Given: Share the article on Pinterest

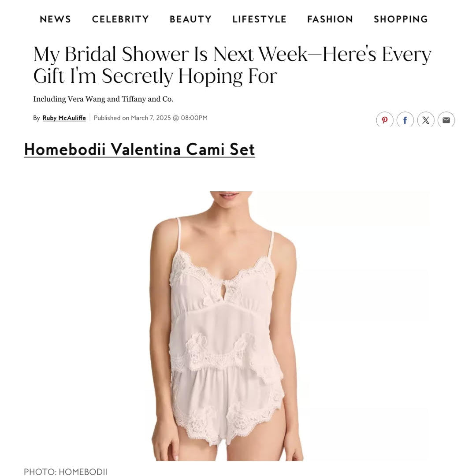Looking at the screenshot, I should pos(385,119).
